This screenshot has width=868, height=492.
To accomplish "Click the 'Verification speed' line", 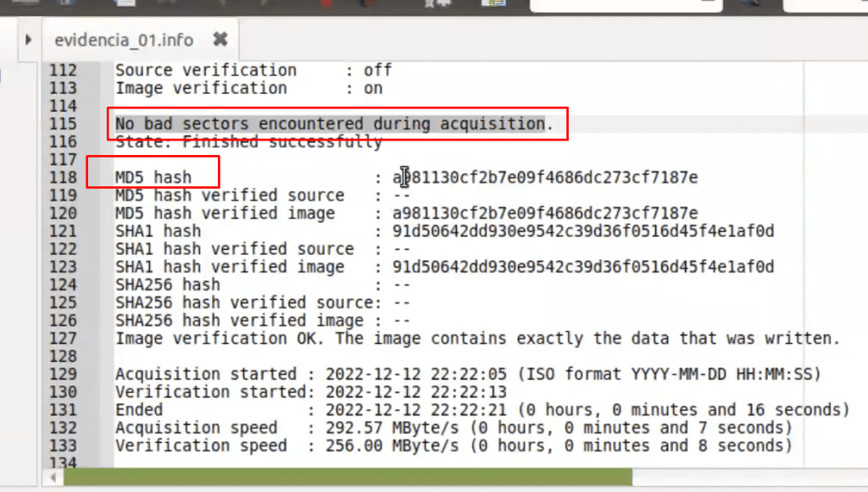I will pos(454,445).
